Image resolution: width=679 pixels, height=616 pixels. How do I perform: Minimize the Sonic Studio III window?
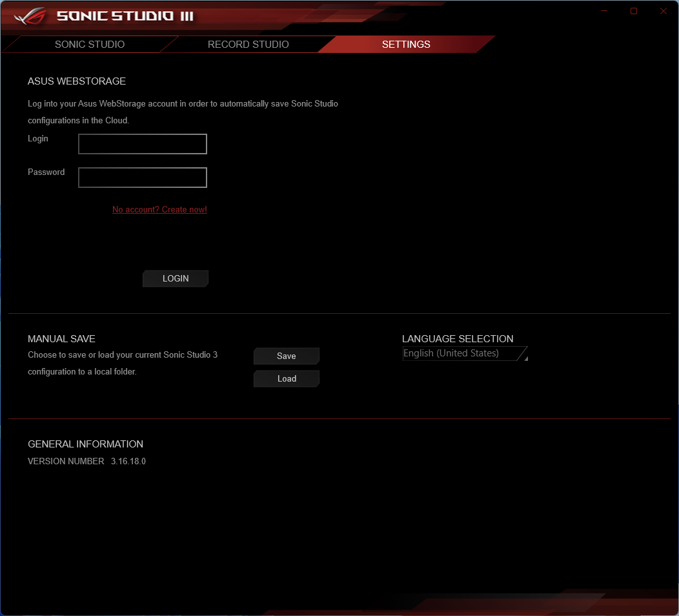click(x=603, y=11)
